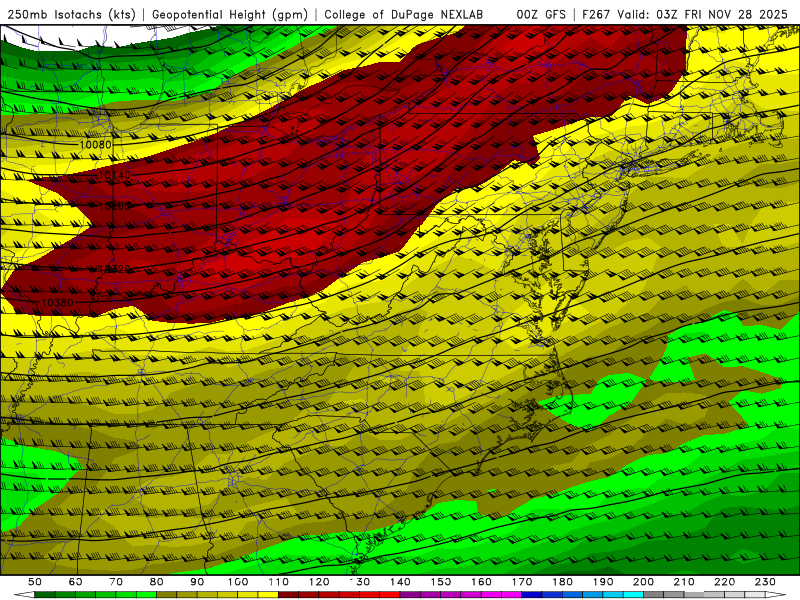800x600 pixels.
Task: Select the 'College of DuPage NEXLAB' header text
Action: click(404, 14)
